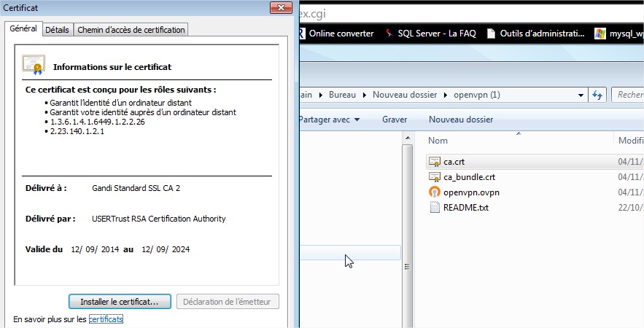Click the mysql bookmark Windows flag icon
Image resolution: width=644 pixels, height=328 pixels.
click(600, 34)
